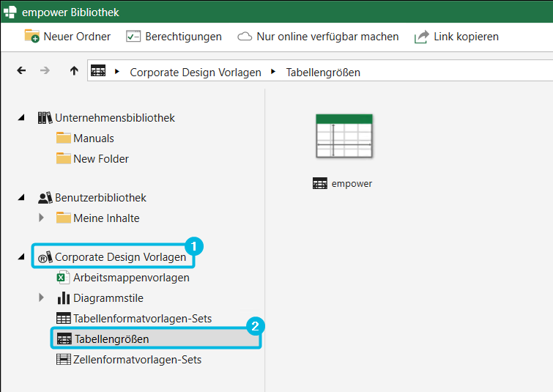The image size is (553, 392).
Task: Click the Berechtigungen checklist icon
Action: (133, 36)
